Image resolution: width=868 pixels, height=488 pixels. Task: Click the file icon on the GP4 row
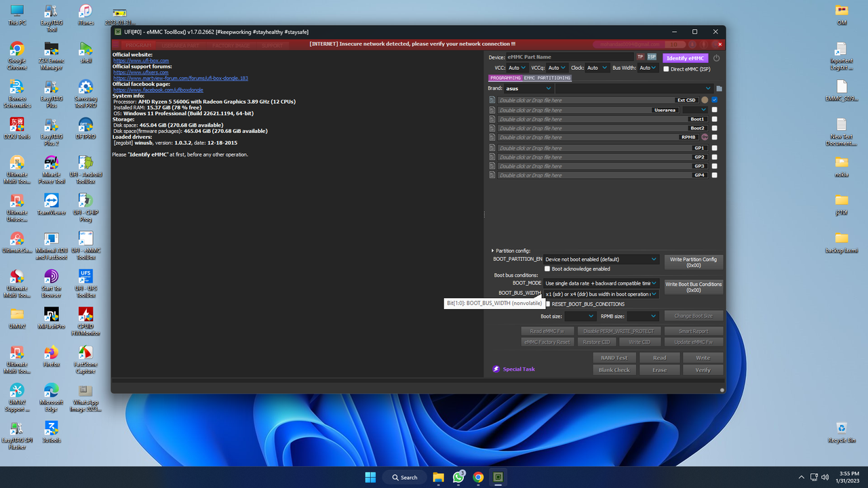click(x=492, y=175)
